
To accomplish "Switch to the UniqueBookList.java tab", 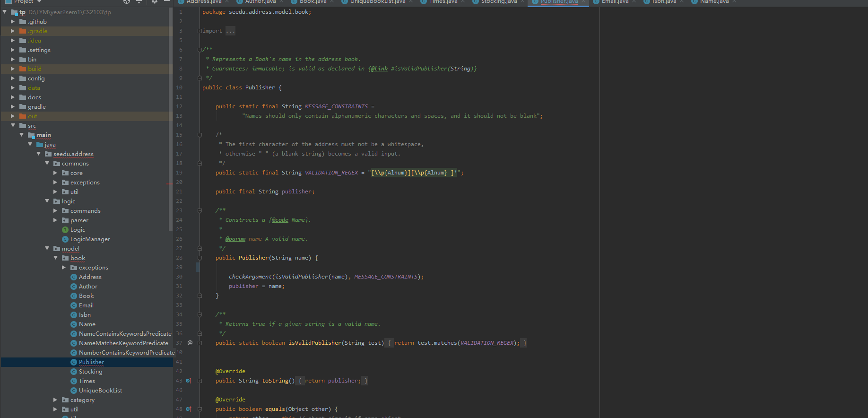I will pyautogui.click(x=378, y=2).
